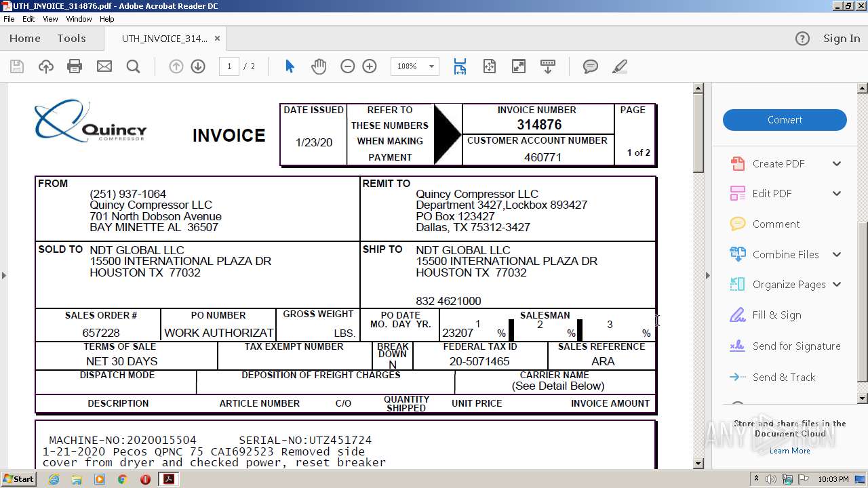
Task: Switch to the Tools tab
Action: pyautogui.click(x=71, y=39)
